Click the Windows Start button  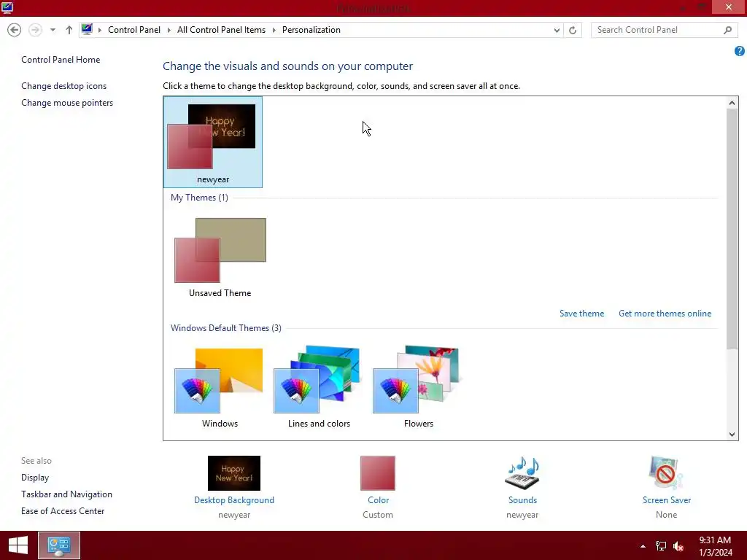[18, 545]
